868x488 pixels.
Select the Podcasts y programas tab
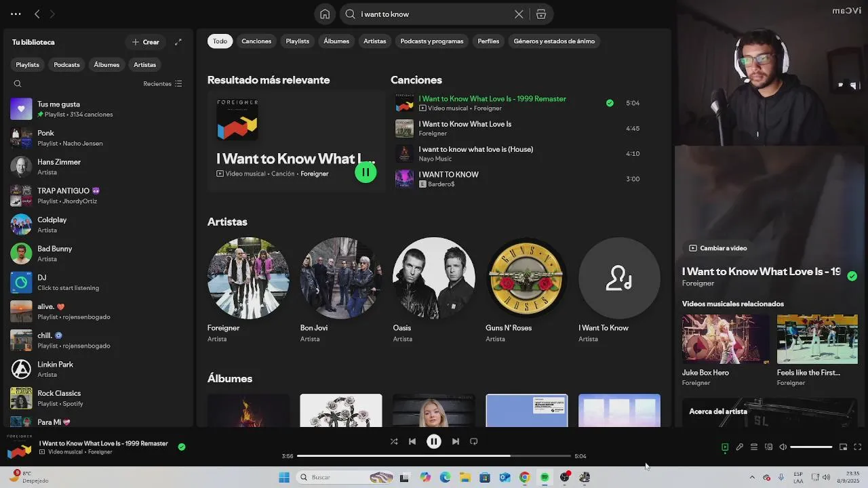(x=432, y=41)
